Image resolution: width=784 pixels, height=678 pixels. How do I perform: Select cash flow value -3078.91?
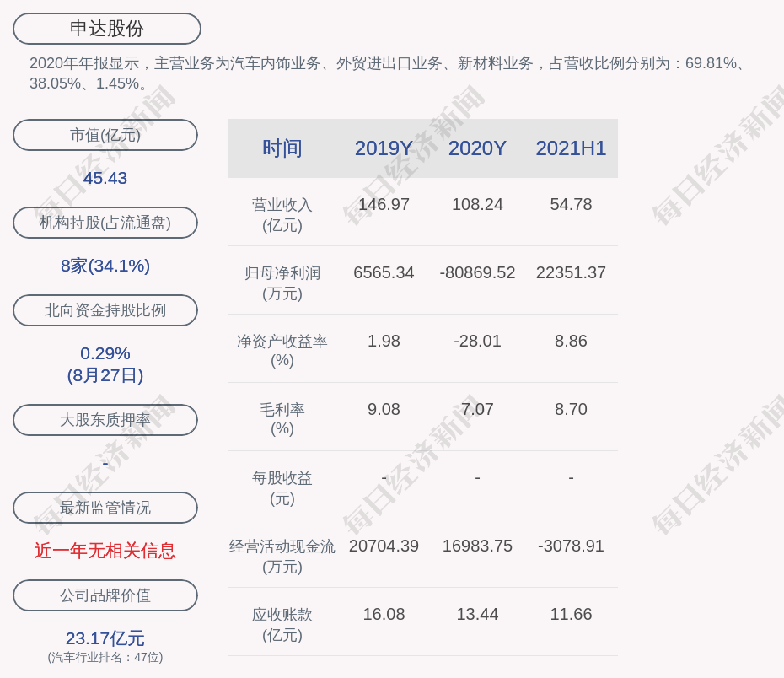click(571, 546)
